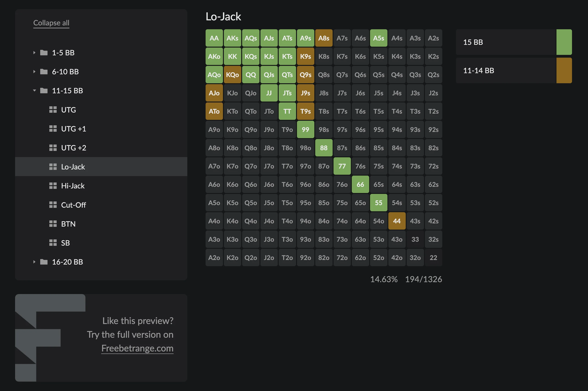Click the grid icon beside SB

coord(53,243)
